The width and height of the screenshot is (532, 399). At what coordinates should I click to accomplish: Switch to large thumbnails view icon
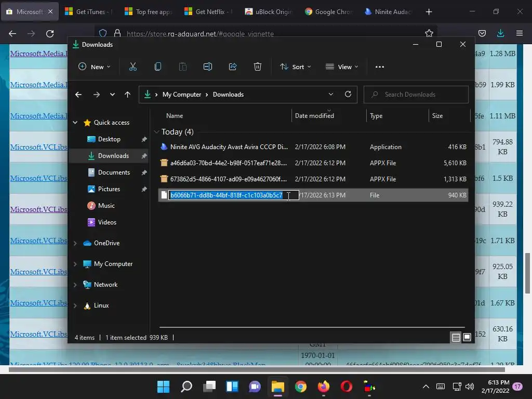pos(467,337)
